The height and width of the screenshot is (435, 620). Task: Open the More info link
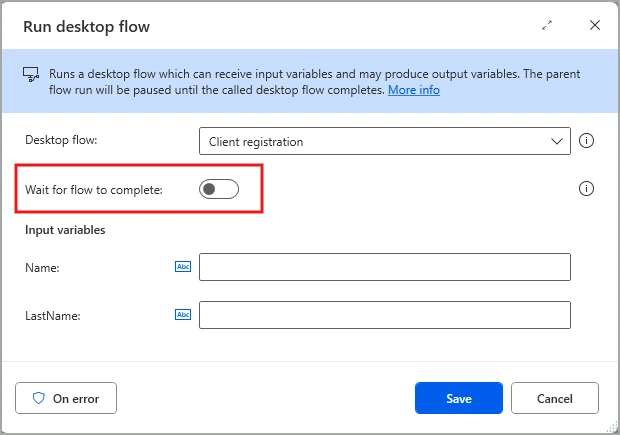coord(413,90)
